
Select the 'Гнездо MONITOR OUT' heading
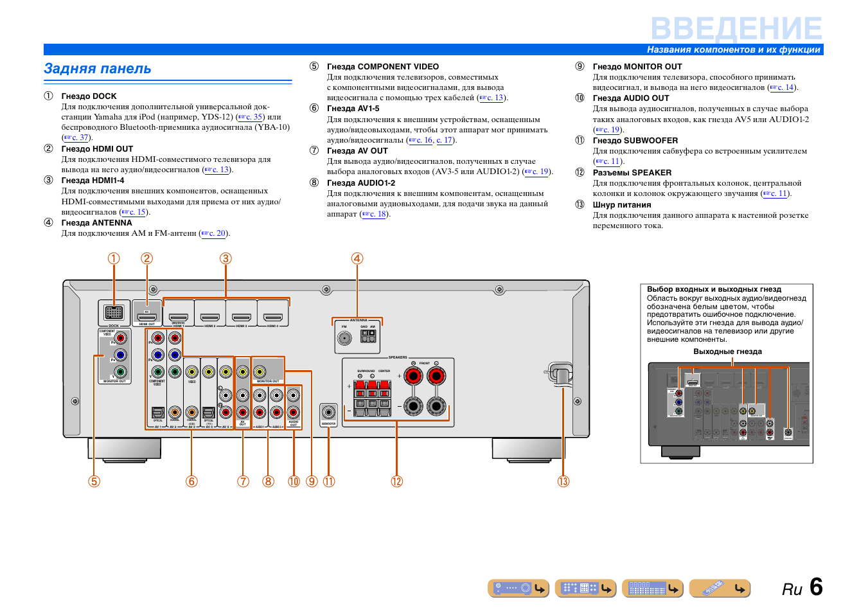(637, 67)
